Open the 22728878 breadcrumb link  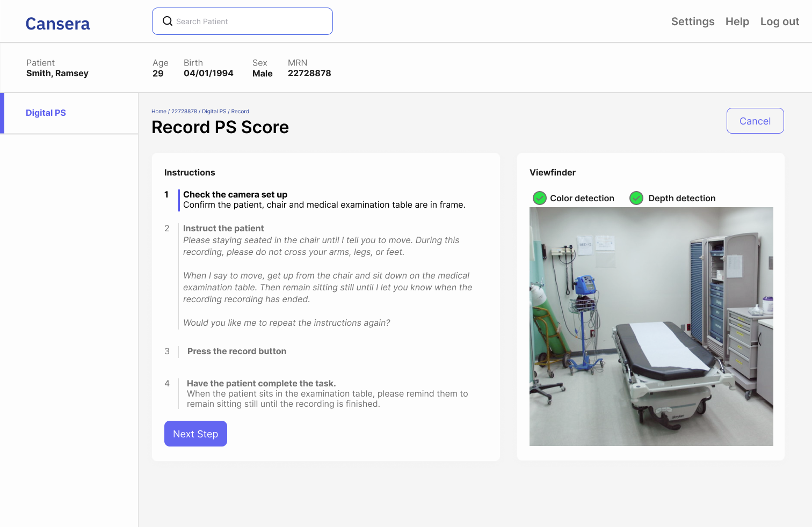[184, 112]
